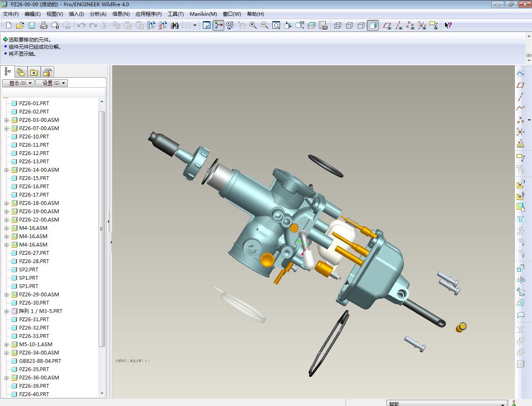Click message area scroll down arrow
The image size is (532, 406).
pos(529,60)
